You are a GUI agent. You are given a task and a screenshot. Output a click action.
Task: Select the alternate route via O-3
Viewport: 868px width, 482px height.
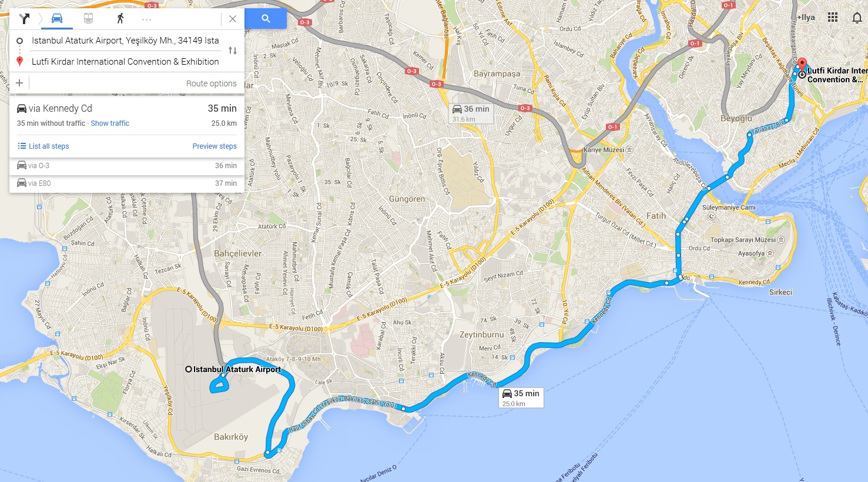[x=127, y=166]
